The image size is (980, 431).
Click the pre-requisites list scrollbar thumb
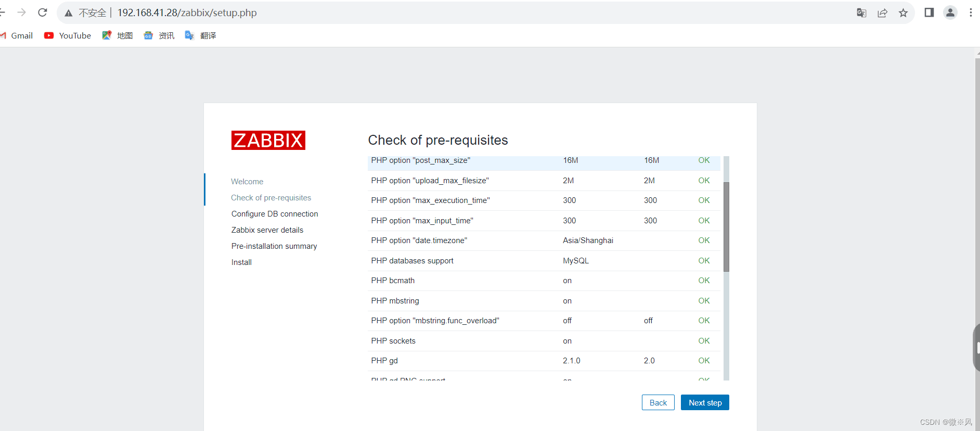pyautogui.click(x=726, y=227)
